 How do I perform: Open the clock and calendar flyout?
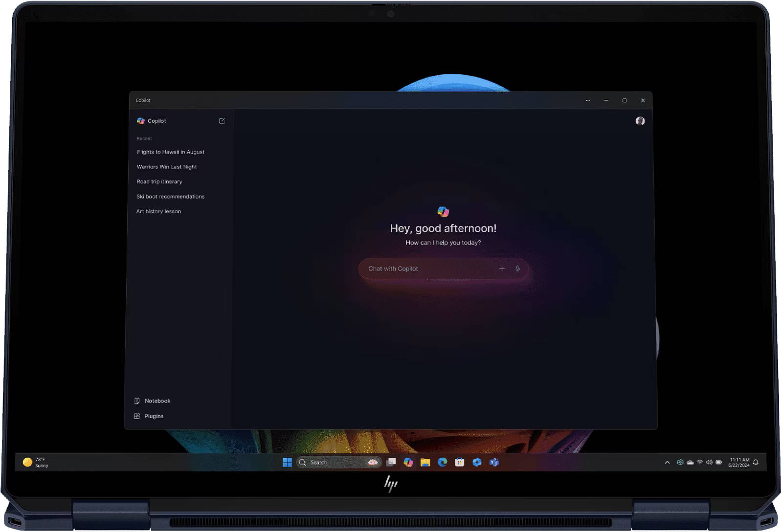pyautogui.click(x=739, y=462)
